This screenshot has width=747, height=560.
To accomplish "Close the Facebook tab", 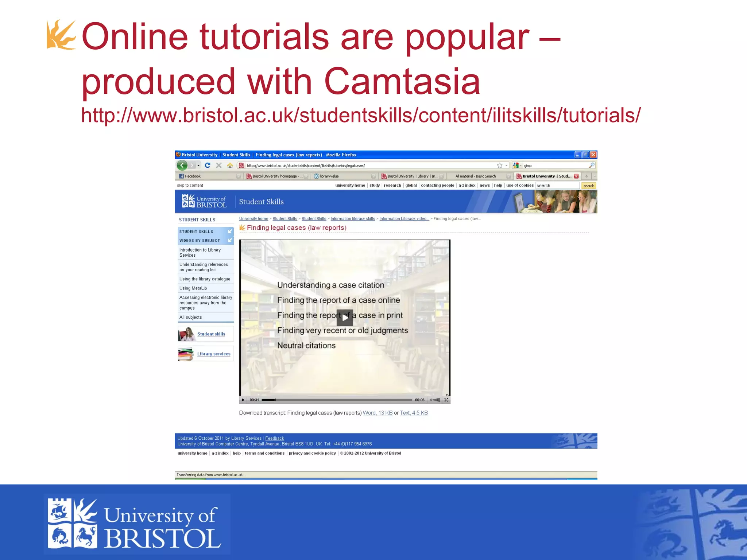I will pyautogui.click(x=239, y=176).
